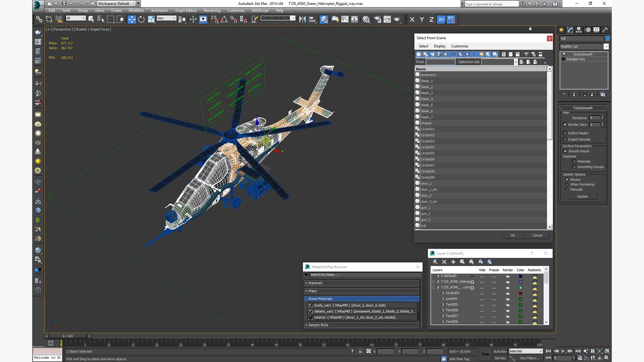
Task: Enable the Isoline Display checkbox
Action: coord(565,133)
